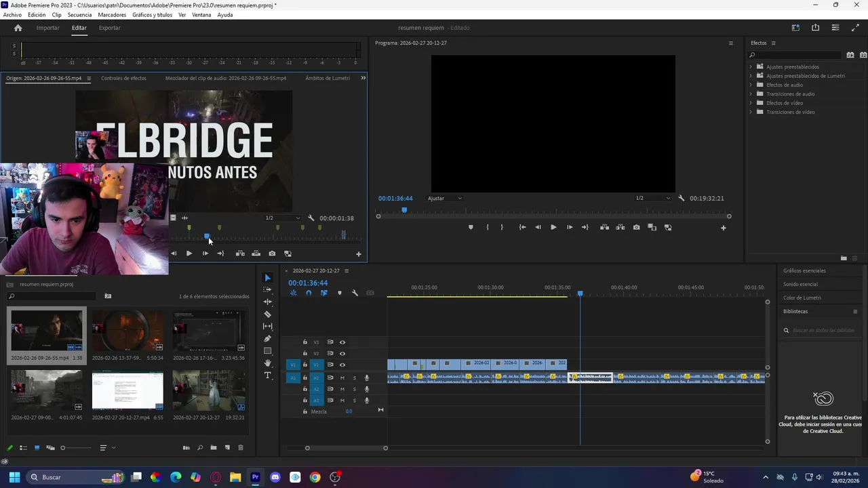Select the Track Select Forward tool
868x488 pixels.
[267, 289]
